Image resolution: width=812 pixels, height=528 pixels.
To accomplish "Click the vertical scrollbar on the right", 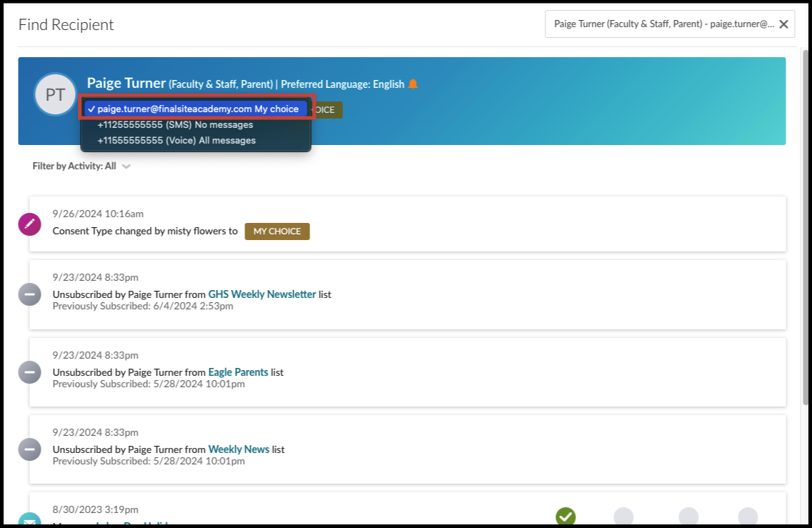I will (806, 226).
